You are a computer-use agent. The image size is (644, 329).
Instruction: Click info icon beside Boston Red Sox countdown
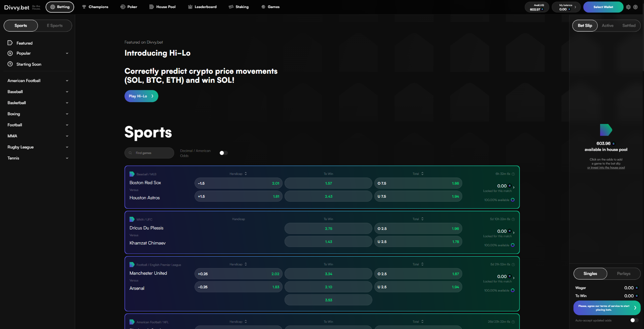513,174
